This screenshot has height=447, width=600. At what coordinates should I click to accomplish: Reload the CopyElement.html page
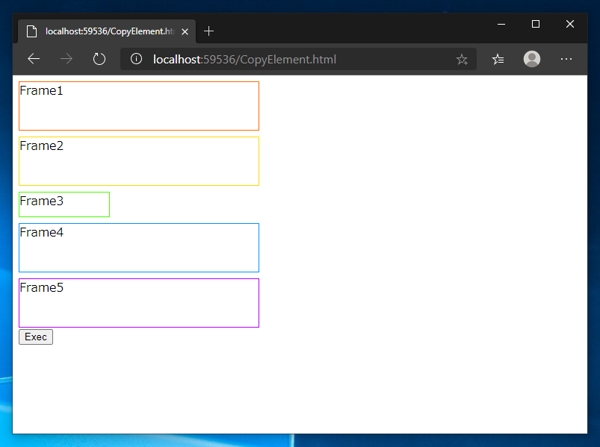99,59
